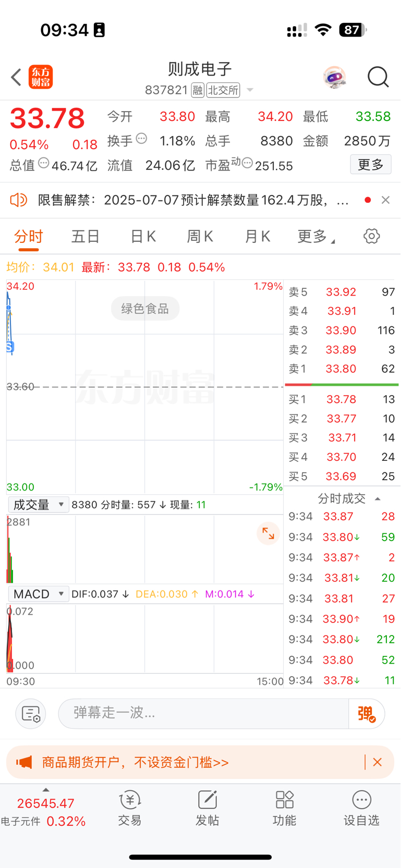Tap the speaker announcement icon

19,200
